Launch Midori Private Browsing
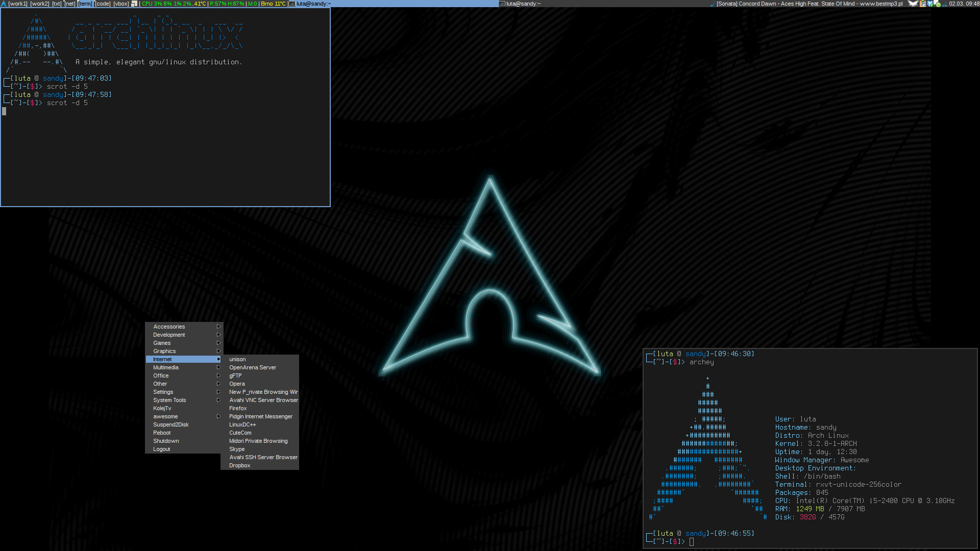 (x=260, y=441)
